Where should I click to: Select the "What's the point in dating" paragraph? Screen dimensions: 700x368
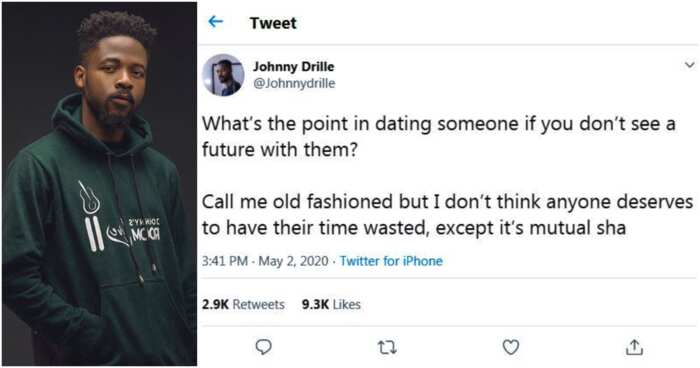pyautogui.click(x=438, y=137)
